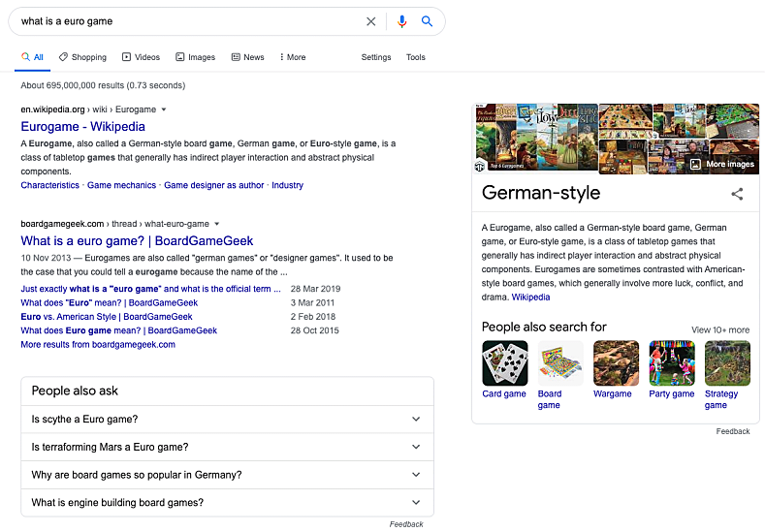The image size is (765, 532).
Task: Open Game designer as author sitelink
Action: coord(213,185)
